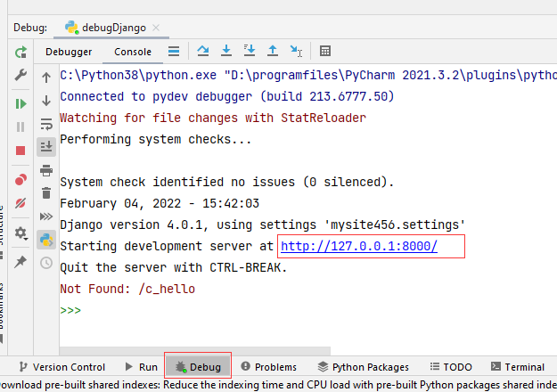
Task: Toggle soft-wrap in console output
Action: click(46, 123)
